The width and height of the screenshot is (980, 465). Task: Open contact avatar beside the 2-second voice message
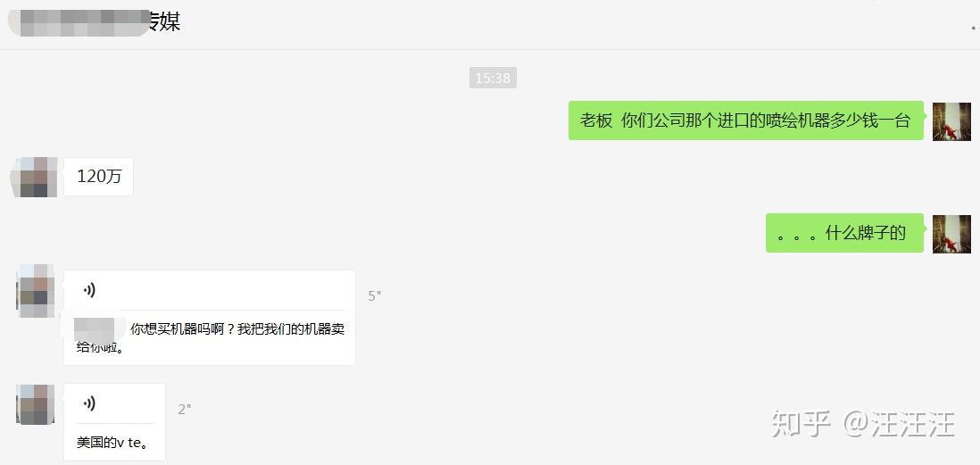[x=35, y=404]
